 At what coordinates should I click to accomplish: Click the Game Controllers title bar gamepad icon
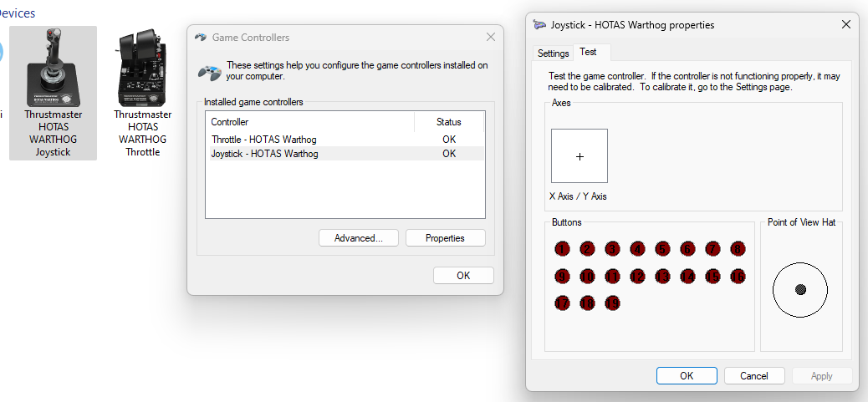point(201,38)
